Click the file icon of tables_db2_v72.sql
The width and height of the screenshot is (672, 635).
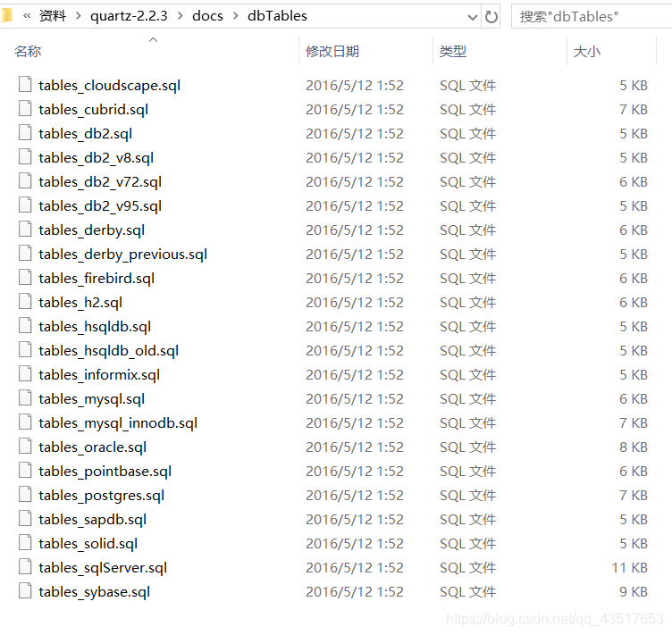[x=25, y=180]
